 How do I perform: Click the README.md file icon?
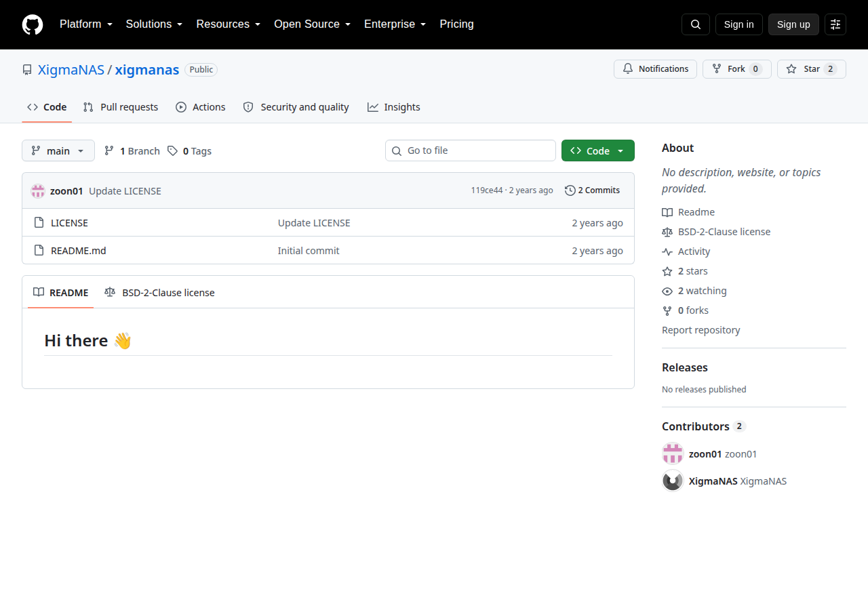pyautogui.click(x=39, y=251)
